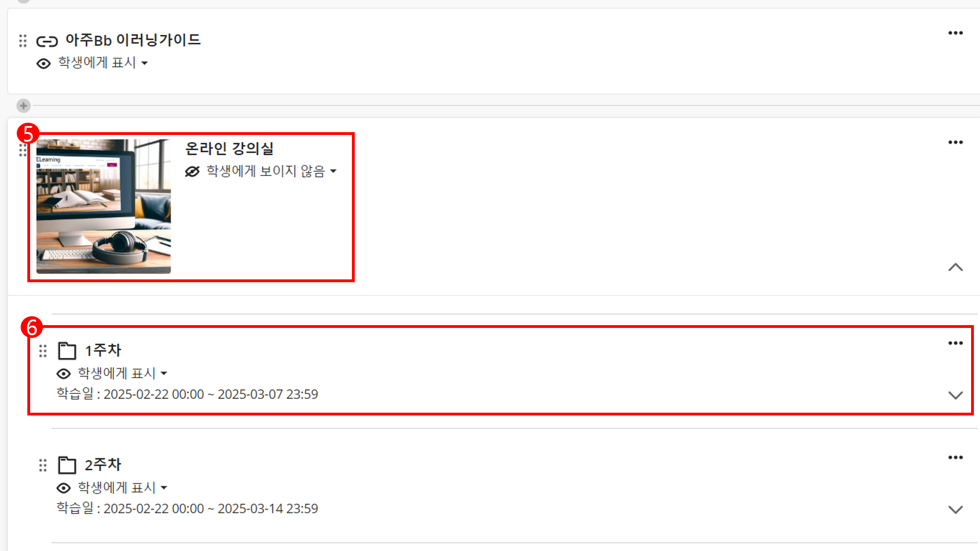Click the 2주차 folder icon
The width and height of the screenshot is (980, 551).
click(67, 465)
